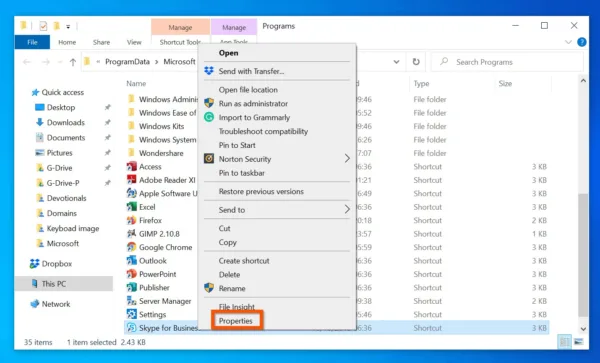The height and width of the screenshot is (363, 600).
Task: Click the properties checkmark icon in title bar
Action: click(43, 26)
